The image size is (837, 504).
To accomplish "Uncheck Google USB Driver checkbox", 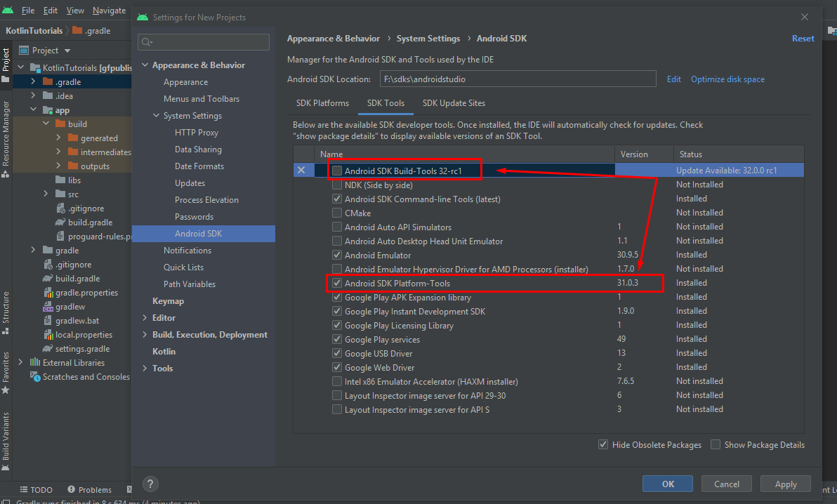I will pos(337,353).
